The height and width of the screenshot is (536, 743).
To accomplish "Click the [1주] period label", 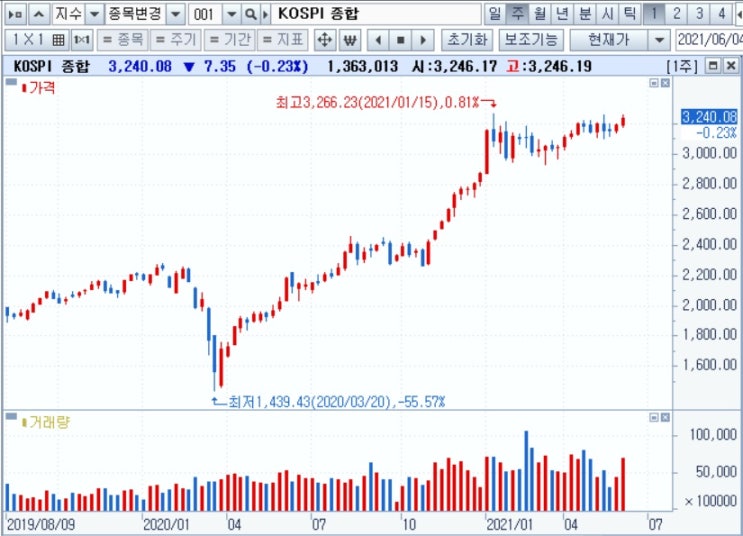I will coord(682,66).
